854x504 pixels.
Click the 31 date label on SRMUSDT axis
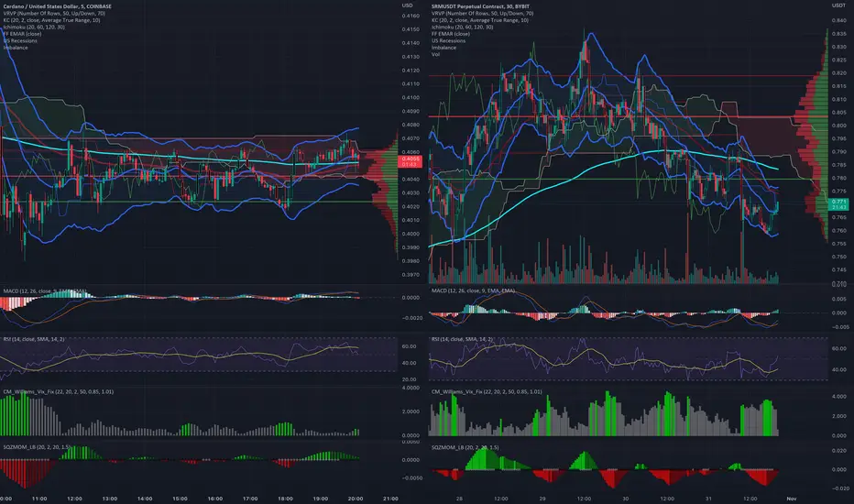tap(708, 499)
